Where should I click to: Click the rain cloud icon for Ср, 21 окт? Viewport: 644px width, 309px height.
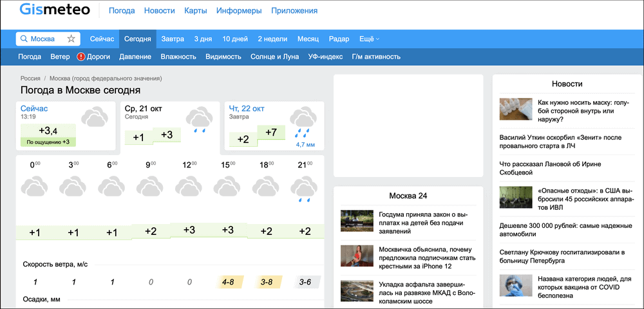(199, 121)
